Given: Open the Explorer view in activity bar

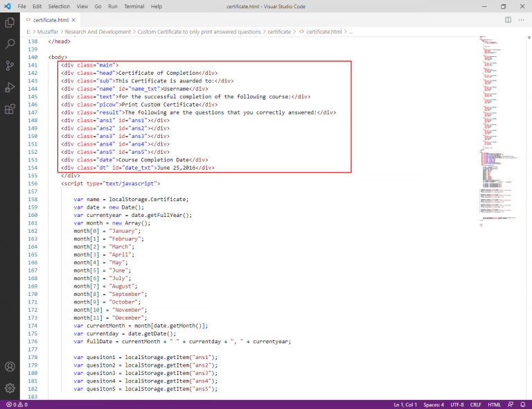Looking at the screenshot, I should 10,23.
